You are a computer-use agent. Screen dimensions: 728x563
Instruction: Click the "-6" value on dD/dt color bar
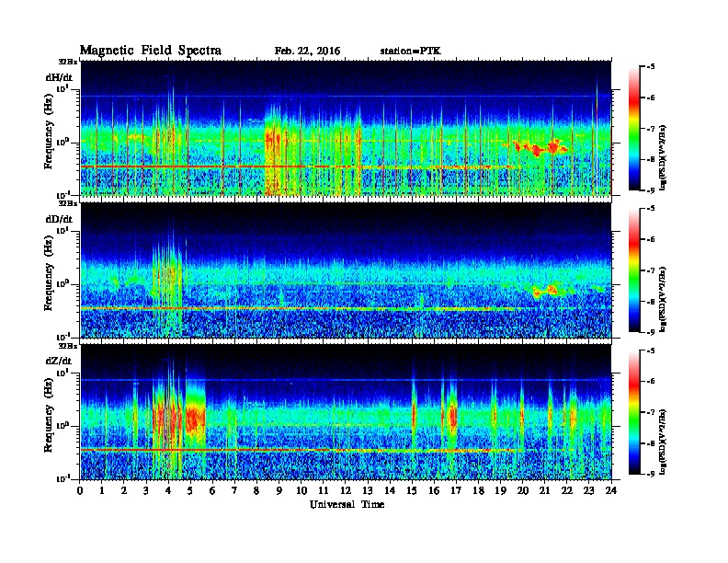[651, 240]
